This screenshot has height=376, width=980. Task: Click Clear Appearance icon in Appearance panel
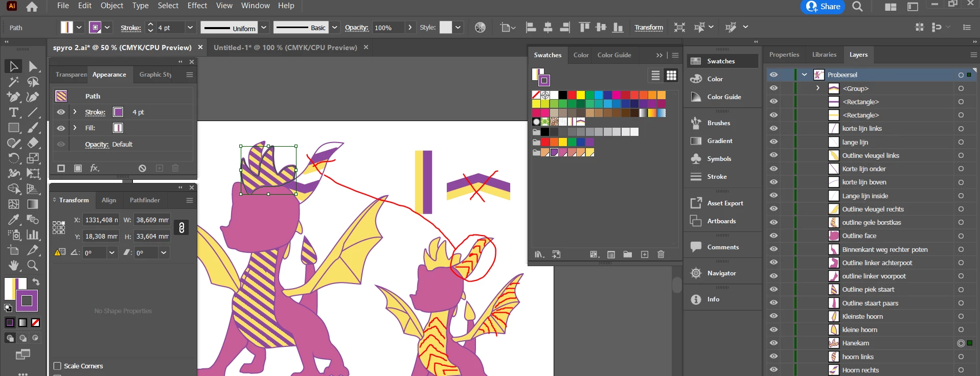[x=142, y=168]
